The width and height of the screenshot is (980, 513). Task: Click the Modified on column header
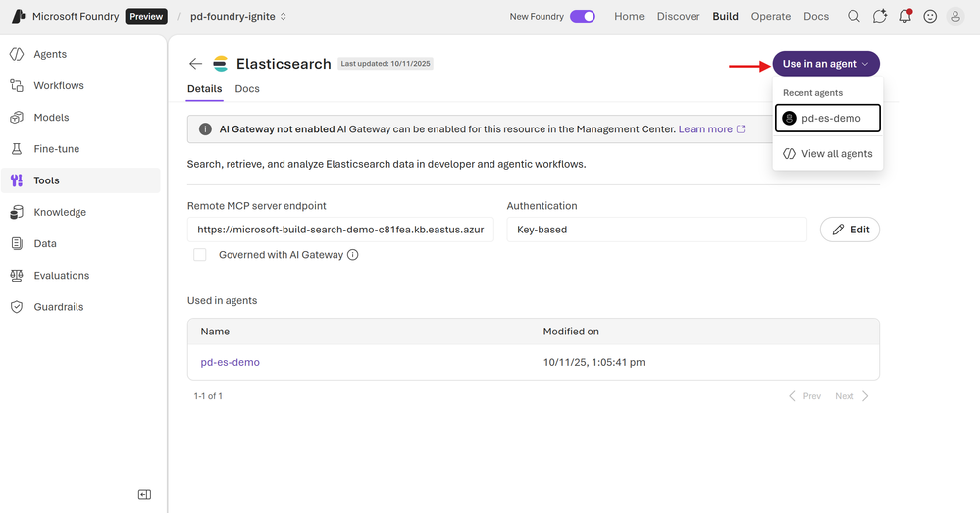click(571, 332)
